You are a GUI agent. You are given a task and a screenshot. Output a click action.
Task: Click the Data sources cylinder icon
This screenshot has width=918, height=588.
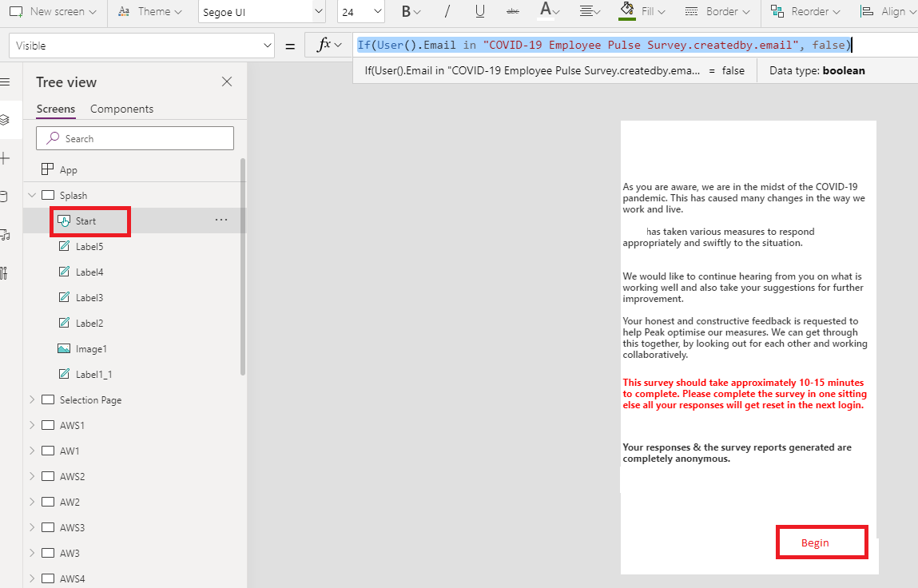click(x=4, y=197)
